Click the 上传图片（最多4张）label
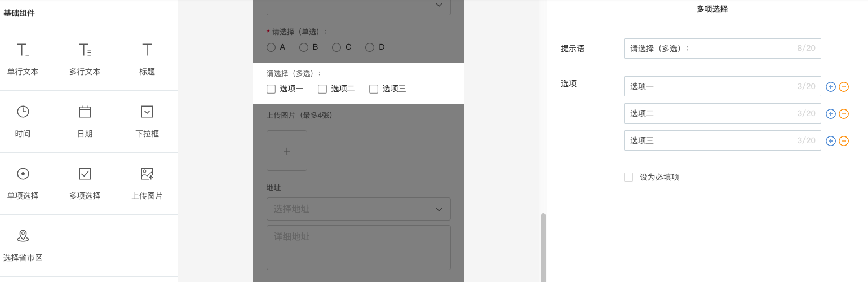The image size is (868, 282). coord(301,115)
